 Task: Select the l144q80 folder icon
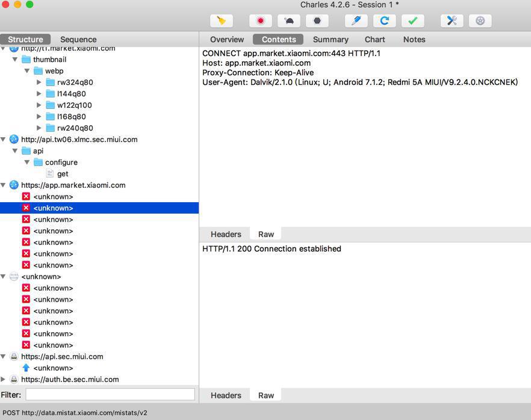tap(51, 94)
